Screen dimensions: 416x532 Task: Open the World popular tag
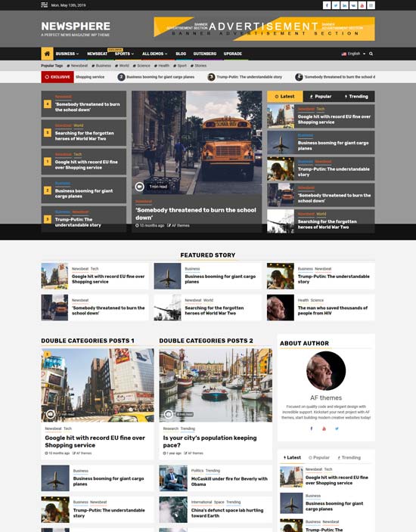(122, 66)
